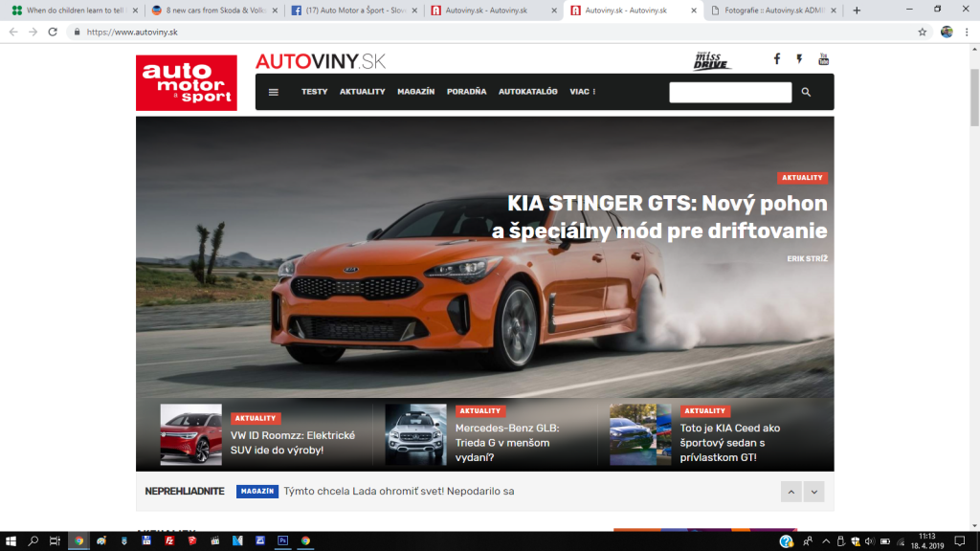Screen dimensions: 980x551
Task: Show the previous NEPREHLIADNITE headline
Action: click(x=791, y=492)
